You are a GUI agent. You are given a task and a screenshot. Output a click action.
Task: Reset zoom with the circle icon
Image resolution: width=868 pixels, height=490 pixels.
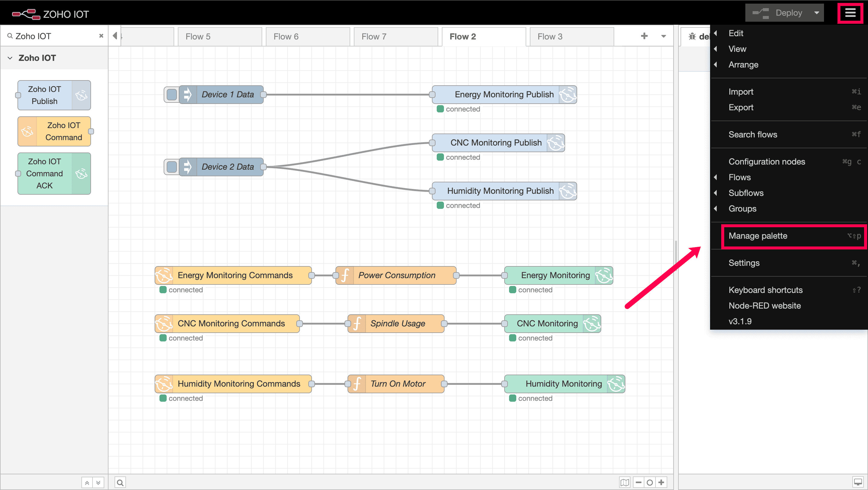pos(650,482)
